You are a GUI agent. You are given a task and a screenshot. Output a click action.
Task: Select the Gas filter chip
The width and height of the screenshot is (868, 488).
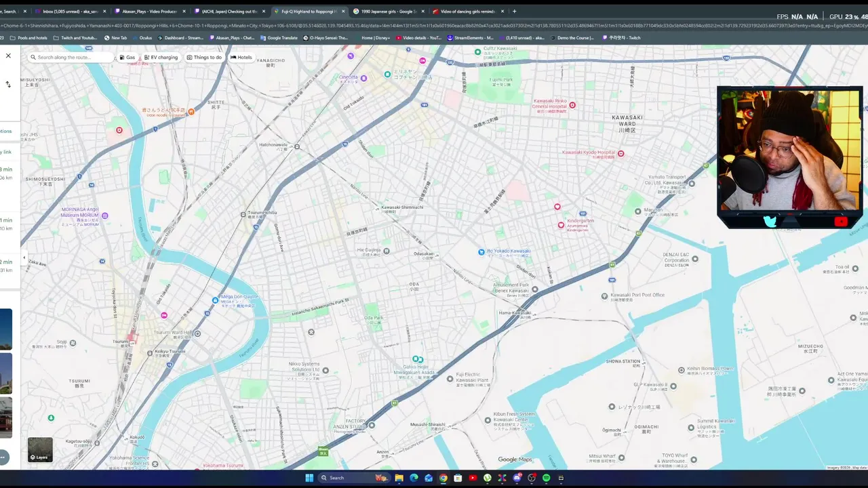[127, 58]
